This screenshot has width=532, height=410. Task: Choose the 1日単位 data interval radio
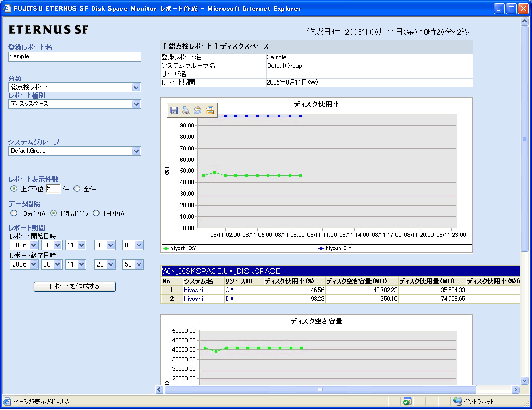(96, 213)
